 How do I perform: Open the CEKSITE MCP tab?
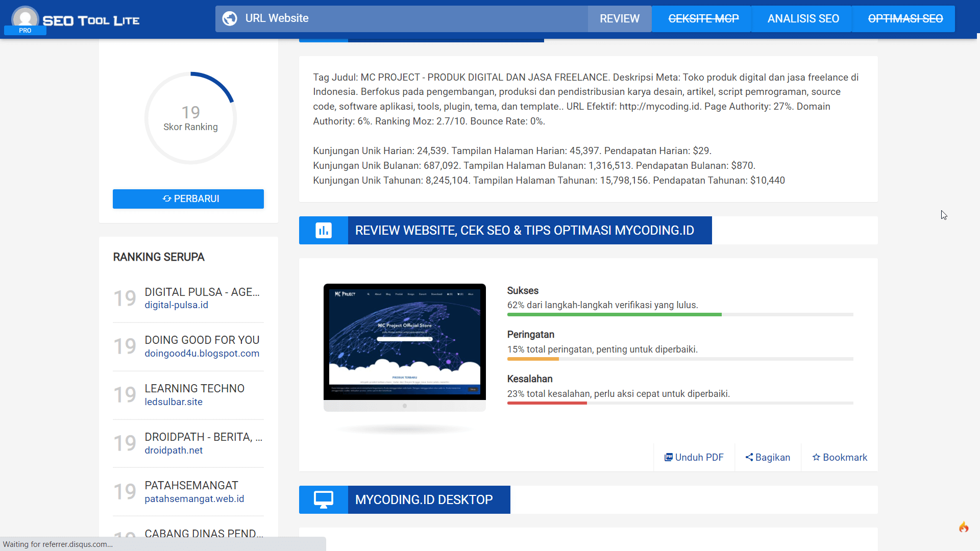[x=703, y=18]
